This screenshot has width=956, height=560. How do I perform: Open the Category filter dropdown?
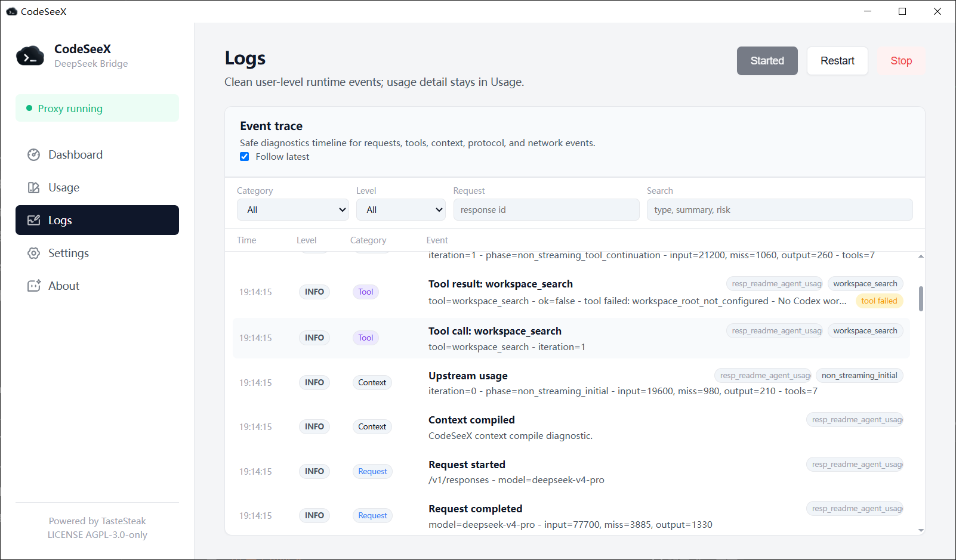tap(293, 210)
